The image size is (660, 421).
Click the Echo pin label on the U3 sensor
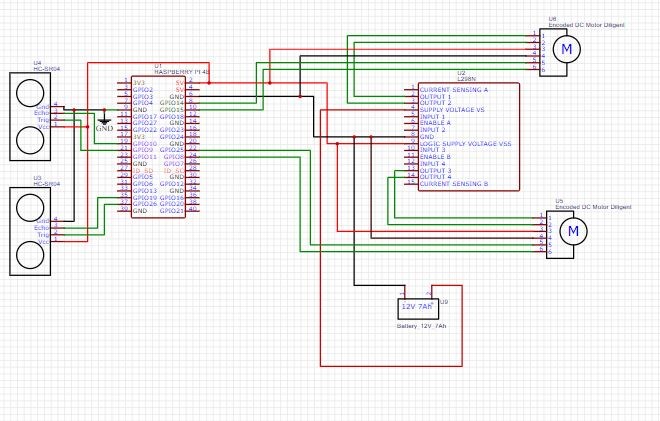(41, 228)
